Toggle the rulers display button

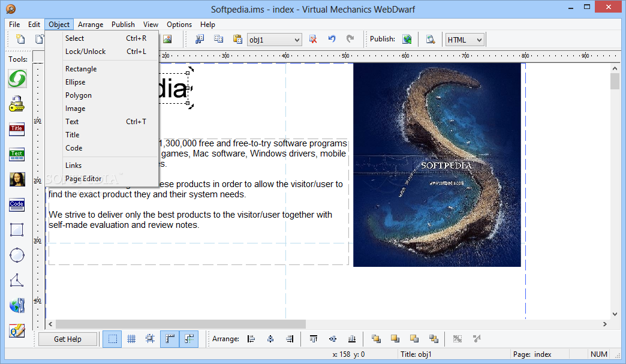tap(170, 339)
